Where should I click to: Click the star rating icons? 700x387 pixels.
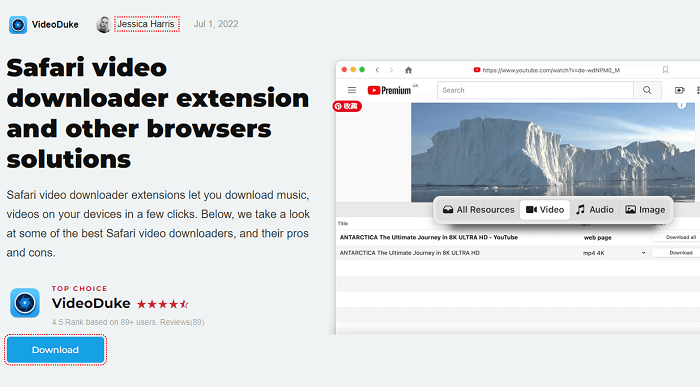coord(162,304)
